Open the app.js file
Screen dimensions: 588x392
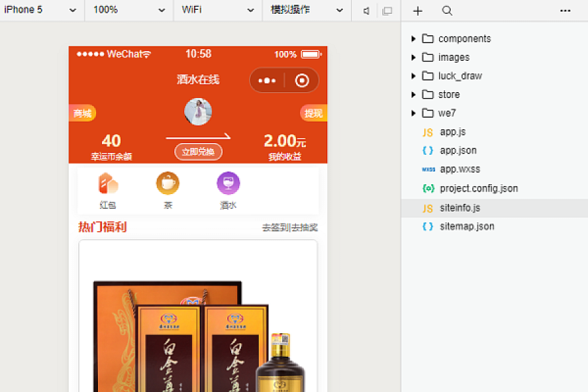(453, 132)
